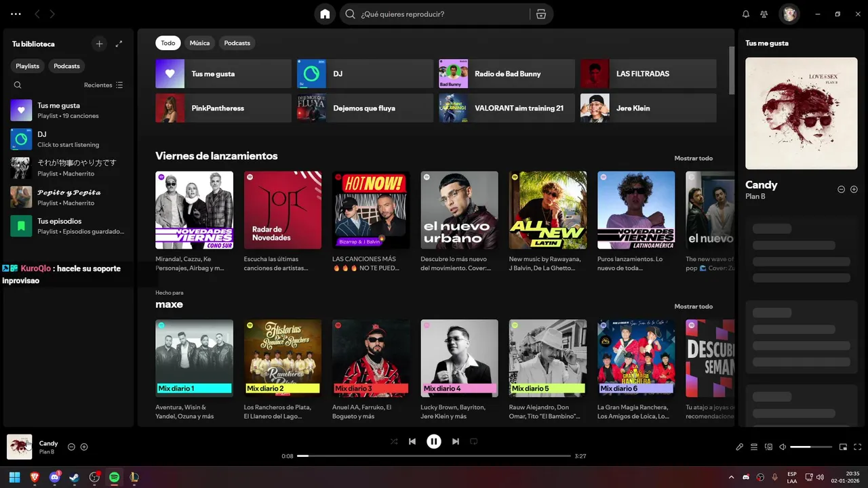Skip to previous track
The width and height of the screenshot is (868, 488).
coord(412,441)
